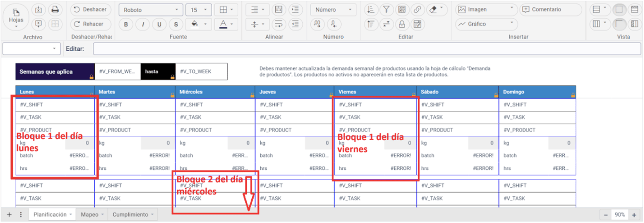
Task: Switch to the Planificación sheet tab
Action: pyautogui.click(x=52, y=215)
